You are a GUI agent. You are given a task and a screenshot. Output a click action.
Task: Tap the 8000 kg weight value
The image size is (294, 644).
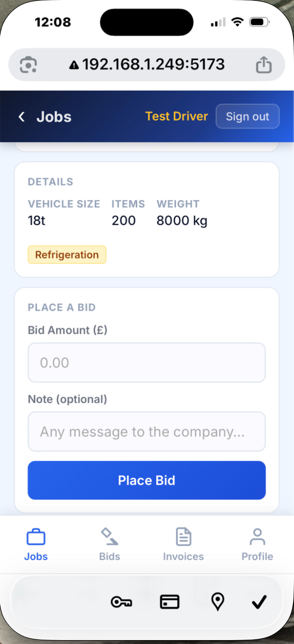pyautogui.click(x=182, y=221)
